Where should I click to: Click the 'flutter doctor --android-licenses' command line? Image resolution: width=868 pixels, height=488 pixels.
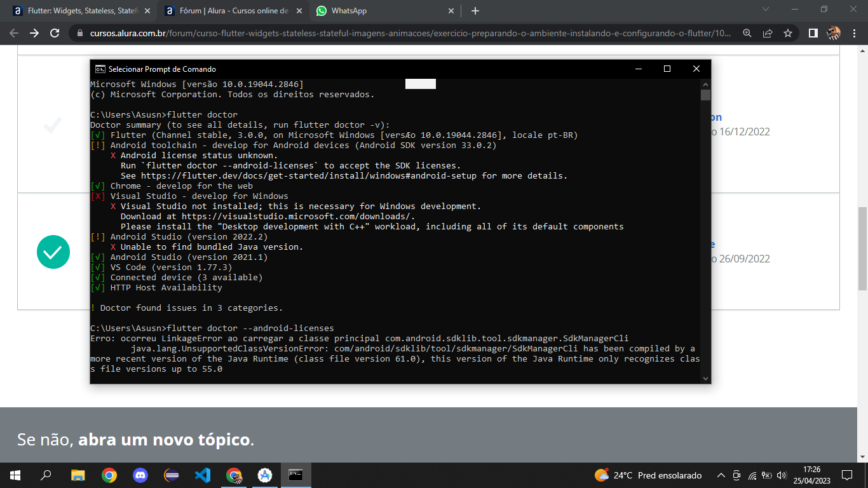click(212, 329)
